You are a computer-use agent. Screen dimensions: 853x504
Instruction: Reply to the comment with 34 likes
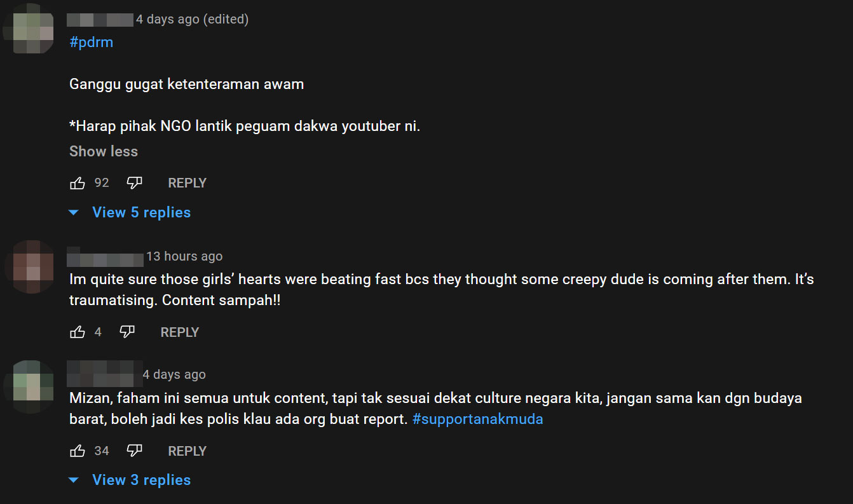tap(187, 451)
